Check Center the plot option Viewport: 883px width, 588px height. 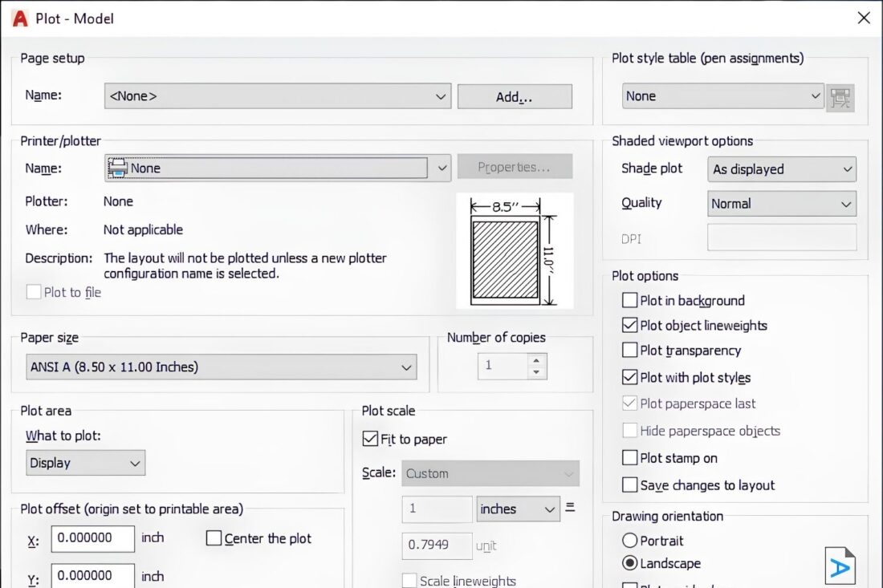pyautogui.click(x=214, y=538)
